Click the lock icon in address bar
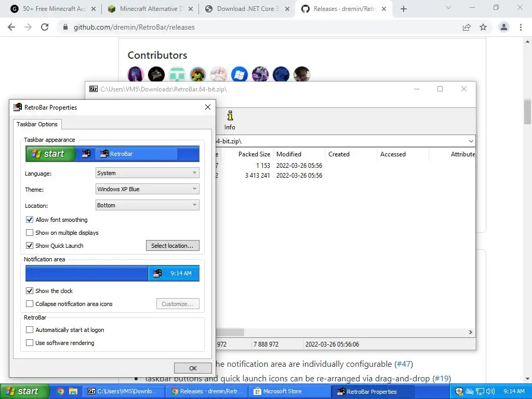Viewport: 532px width, 399px height. (x=65, y=27)
